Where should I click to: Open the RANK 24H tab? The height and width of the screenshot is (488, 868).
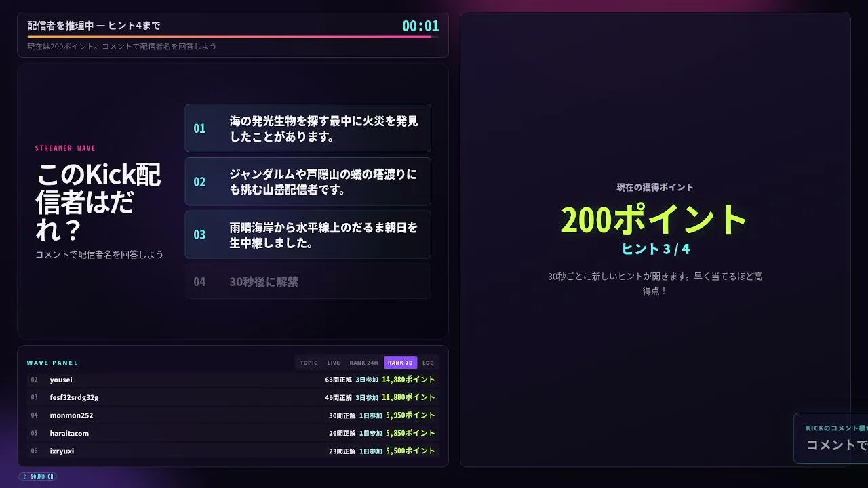tap(363, 363)
